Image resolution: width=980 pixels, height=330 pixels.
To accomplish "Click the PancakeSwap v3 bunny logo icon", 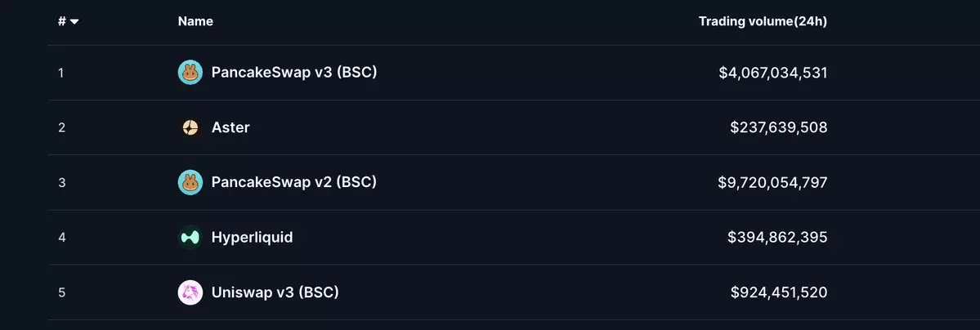I will tap(190, 73).
